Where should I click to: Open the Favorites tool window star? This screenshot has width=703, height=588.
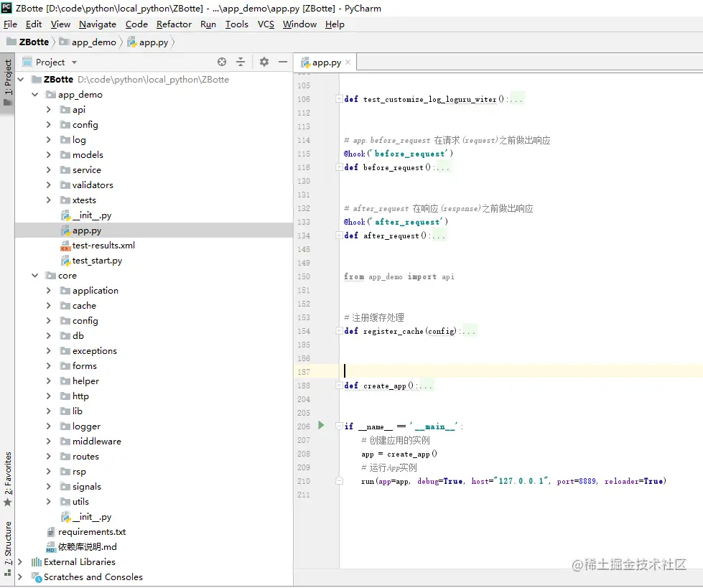[8, 503]
